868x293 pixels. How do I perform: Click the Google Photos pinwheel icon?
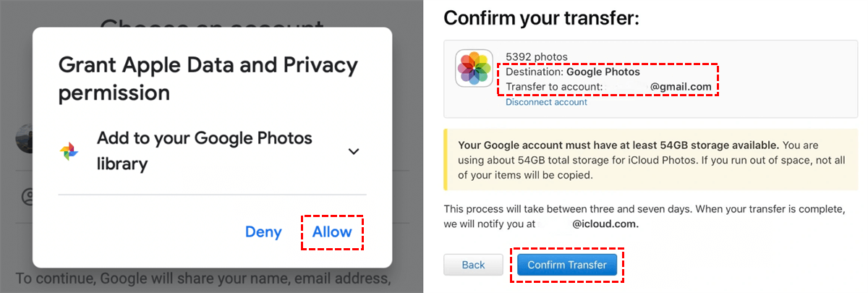coord(70,151)
